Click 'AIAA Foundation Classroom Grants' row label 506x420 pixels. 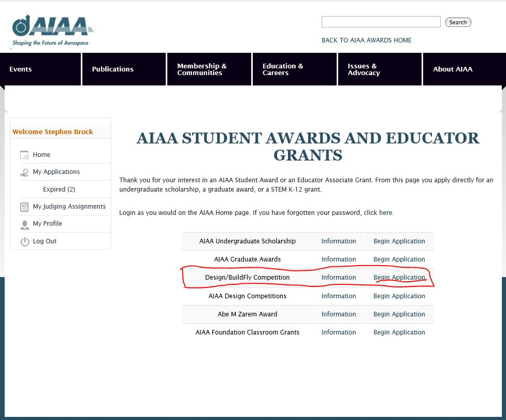point(247,332)
